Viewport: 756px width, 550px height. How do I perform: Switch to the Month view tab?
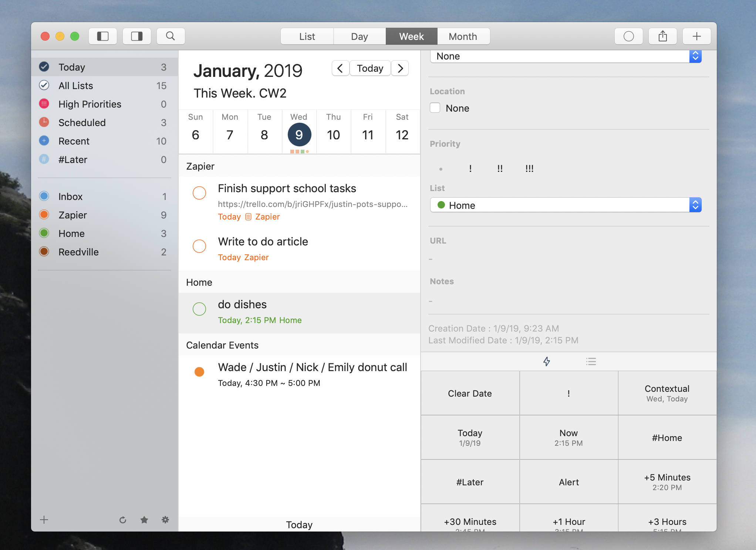coord(463,37)
